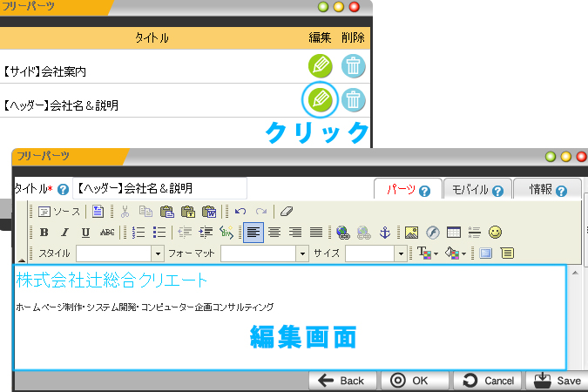Image resolution: width=588 pixels, height=392 pixels.
Task: Click the Cut scissors icon
Action: point(125,212)
